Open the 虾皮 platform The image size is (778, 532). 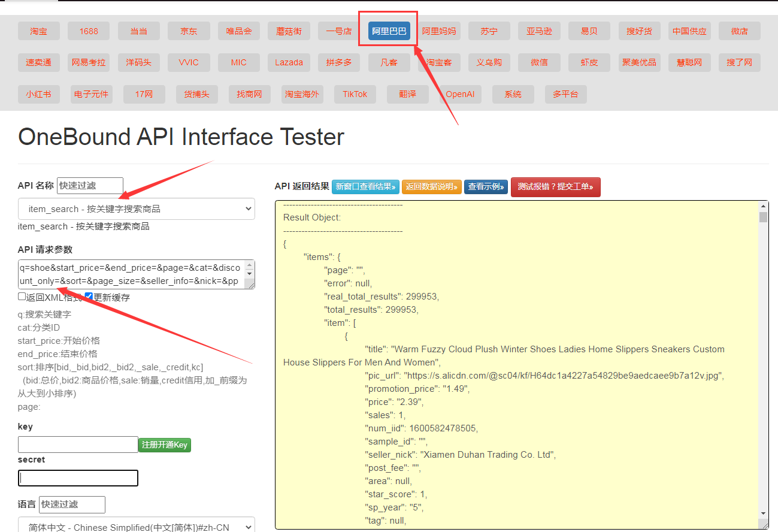[x=589, y=62]
